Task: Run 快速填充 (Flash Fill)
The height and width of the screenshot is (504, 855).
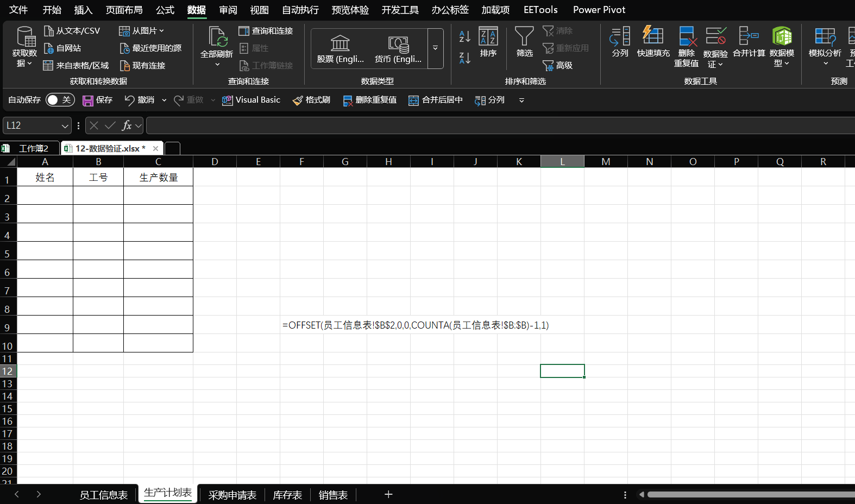Action: click(653, 42)
